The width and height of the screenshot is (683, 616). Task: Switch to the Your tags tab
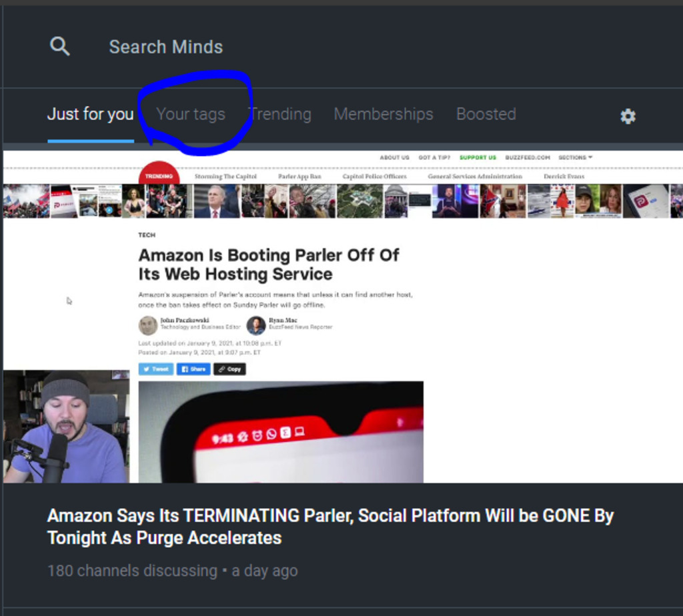click(191, 114)
